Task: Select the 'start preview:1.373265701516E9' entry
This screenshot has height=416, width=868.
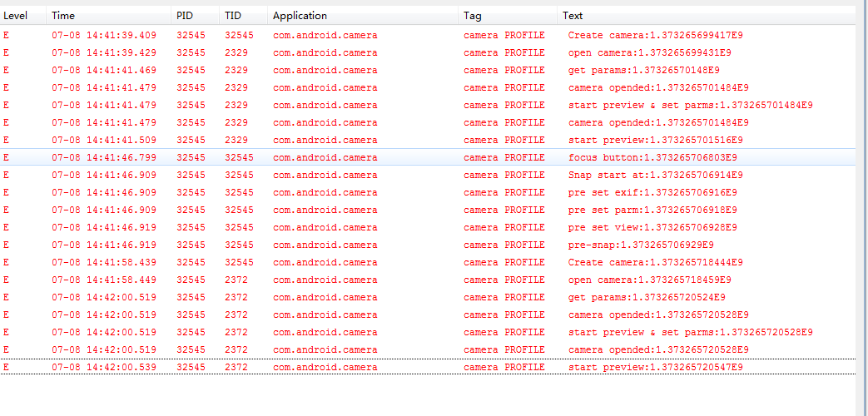Action: pyautogui.click(x=428, y=140)
